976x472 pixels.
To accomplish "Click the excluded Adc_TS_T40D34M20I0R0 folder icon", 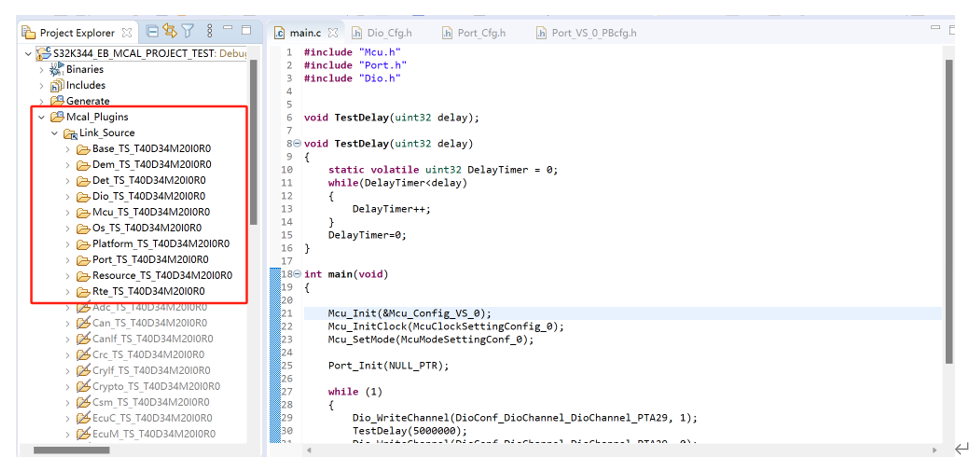I will point(83,307).
